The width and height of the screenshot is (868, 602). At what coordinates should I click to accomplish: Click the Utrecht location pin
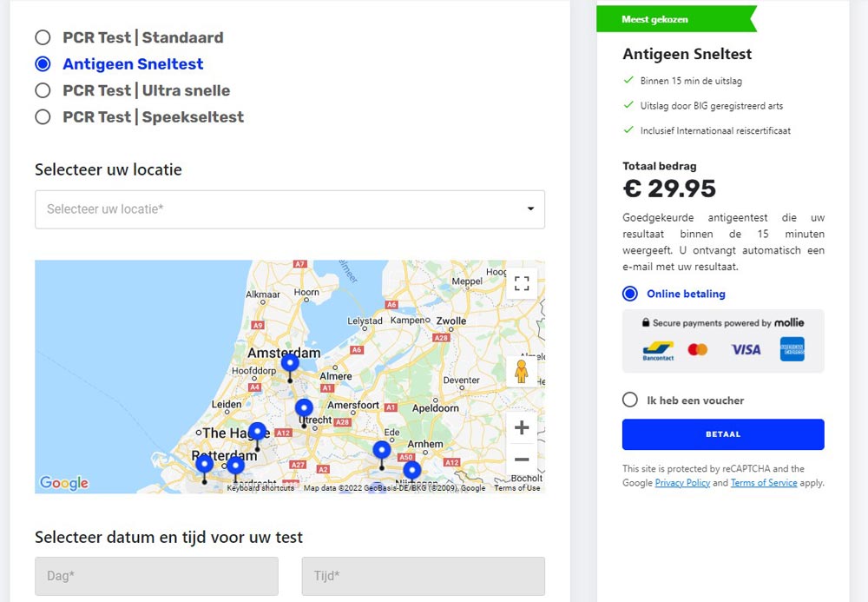304,408
